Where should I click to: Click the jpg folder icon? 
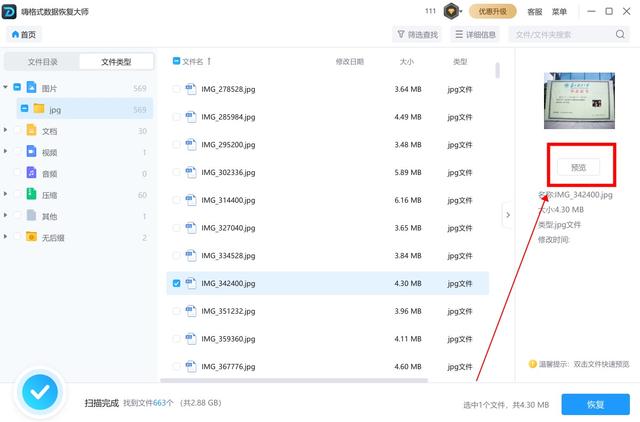pyautogui.click(x=39, y=109)
